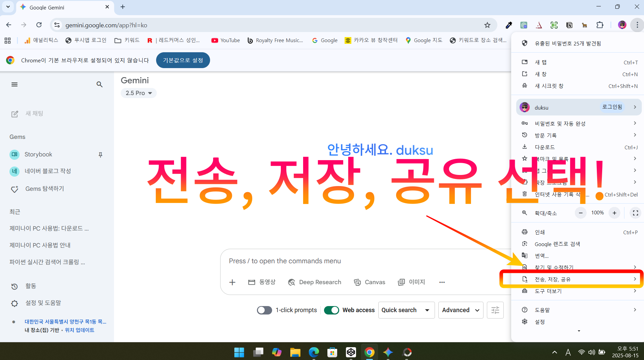Click the eyedropper extension icon

pos(509,25)
